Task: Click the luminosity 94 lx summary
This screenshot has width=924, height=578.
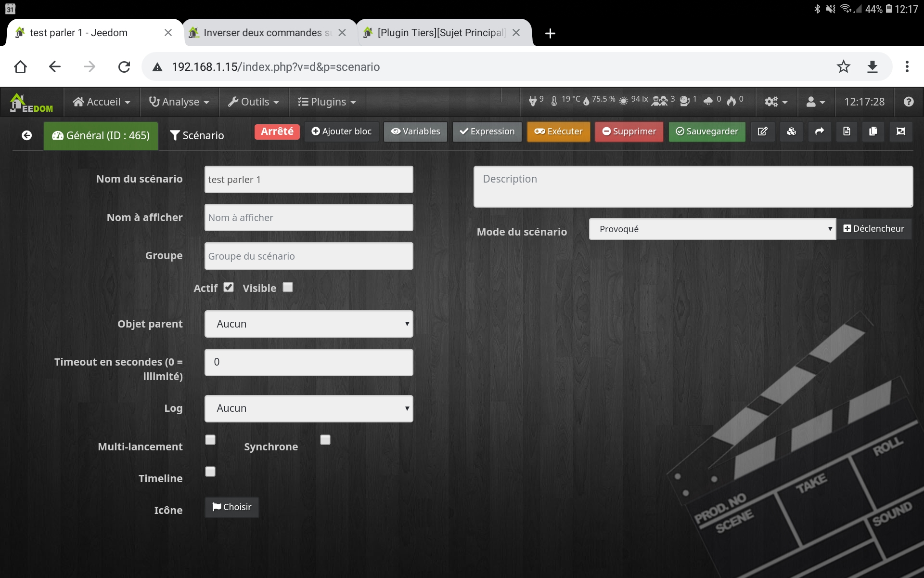Action: 634,100
